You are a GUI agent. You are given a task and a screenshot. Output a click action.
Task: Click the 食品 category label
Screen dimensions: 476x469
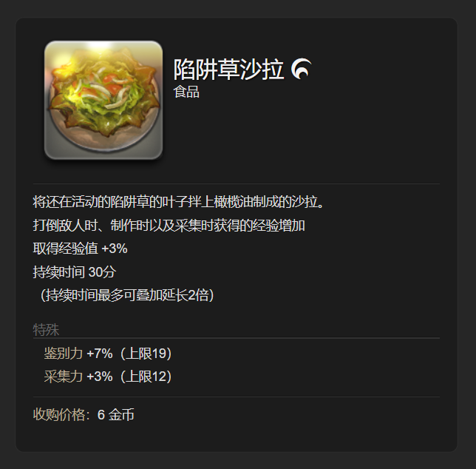186,92
